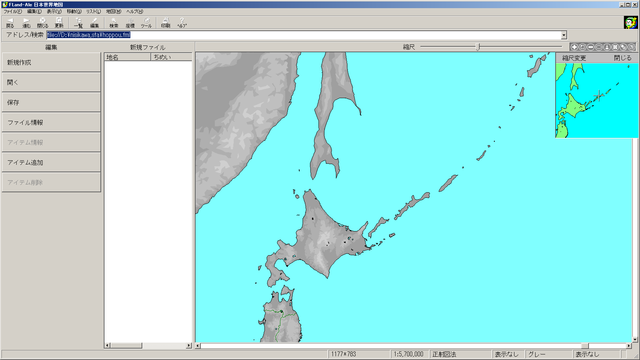Click the 進む forward toolbar icon
This screenshot has height=360, width=640.
[x=26, y=22]
